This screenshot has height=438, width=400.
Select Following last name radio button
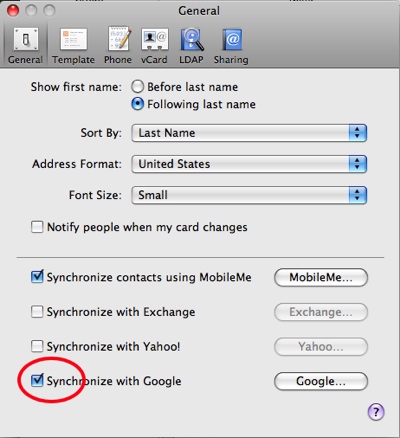[x=137, y=104]
